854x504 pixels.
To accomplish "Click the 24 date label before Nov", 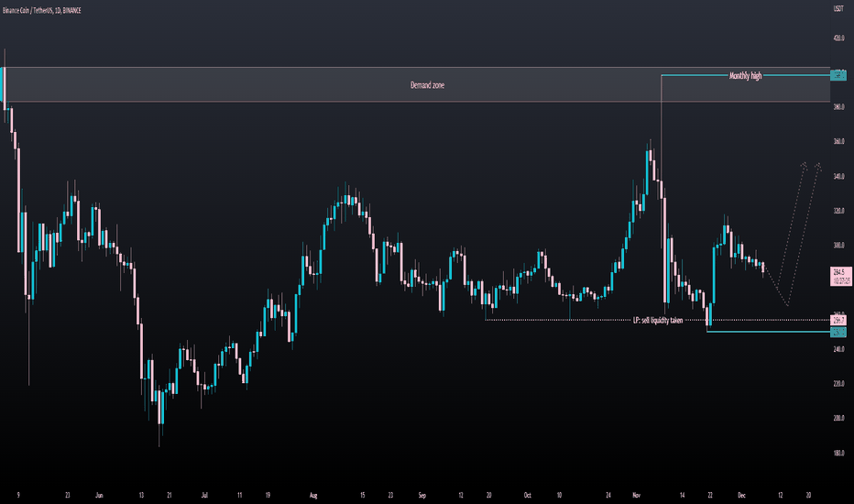I will [x=608, y=495].
